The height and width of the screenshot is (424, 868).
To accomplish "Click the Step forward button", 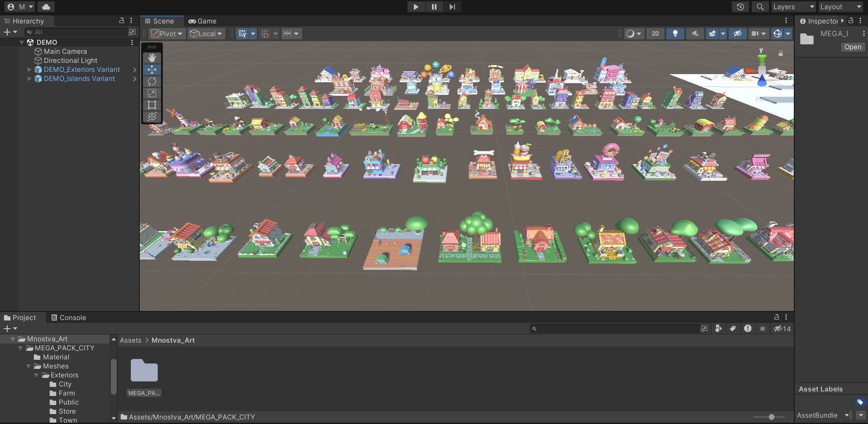I will pyautogui.click(x=452, y=7).
